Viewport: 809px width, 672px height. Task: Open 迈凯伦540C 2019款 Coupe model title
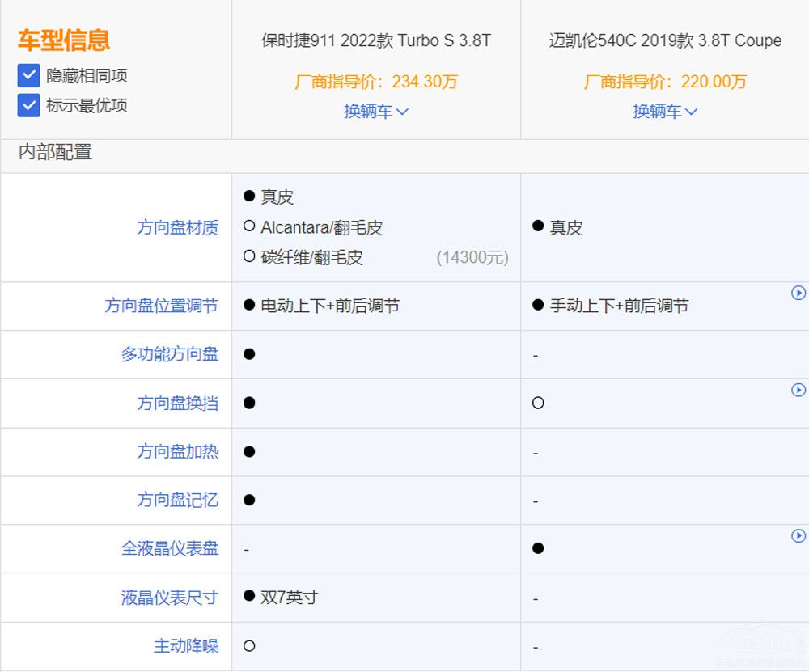click(x=665, y=40)
